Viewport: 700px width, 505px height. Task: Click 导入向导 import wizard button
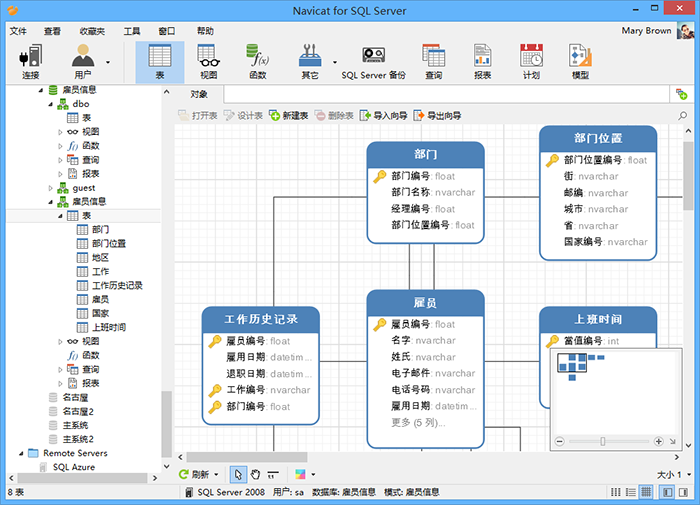(x=384, y=116)
